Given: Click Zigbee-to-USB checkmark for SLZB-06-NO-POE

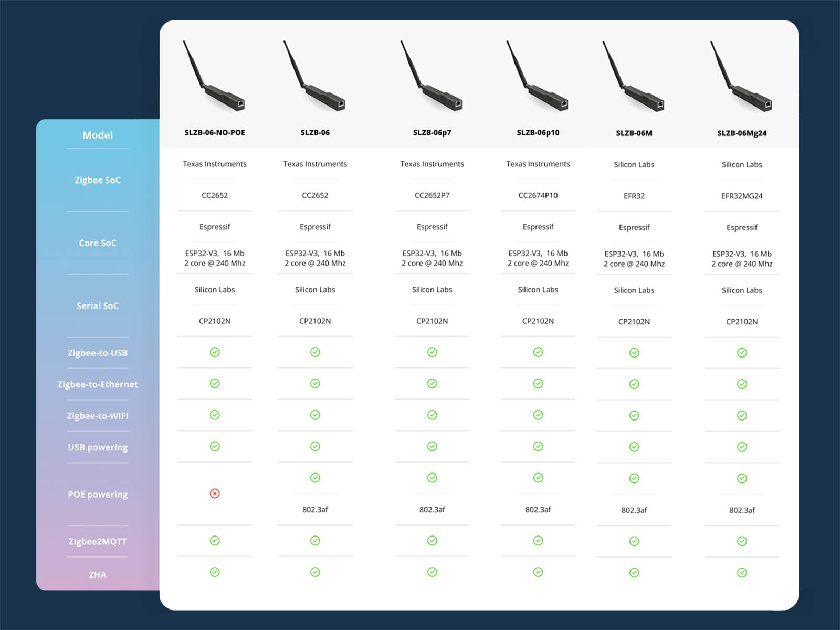Looking at the screenshot, I should [215, 352].
